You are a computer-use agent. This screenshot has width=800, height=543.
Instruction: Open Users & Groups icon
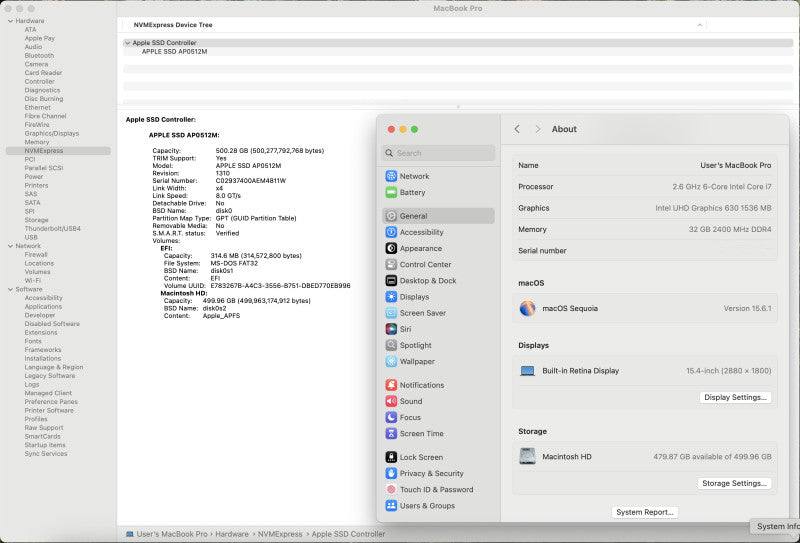391,506
